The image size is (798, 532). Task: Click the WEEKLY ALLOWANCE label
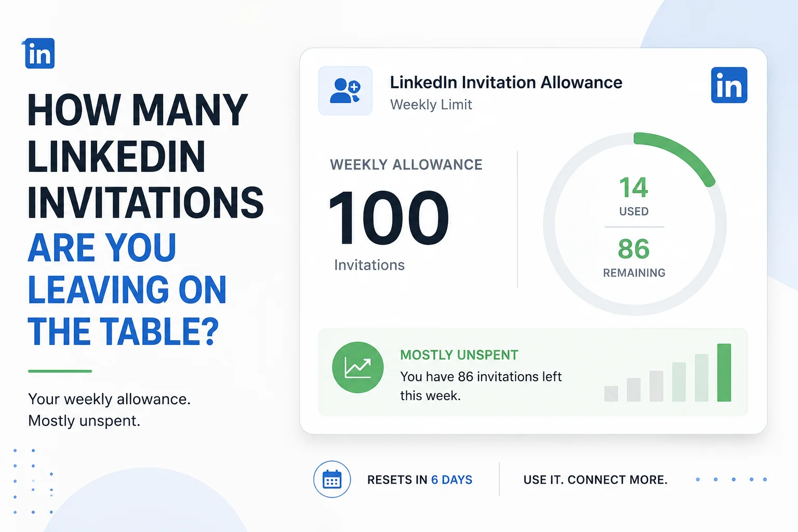(x=406, y=165)
